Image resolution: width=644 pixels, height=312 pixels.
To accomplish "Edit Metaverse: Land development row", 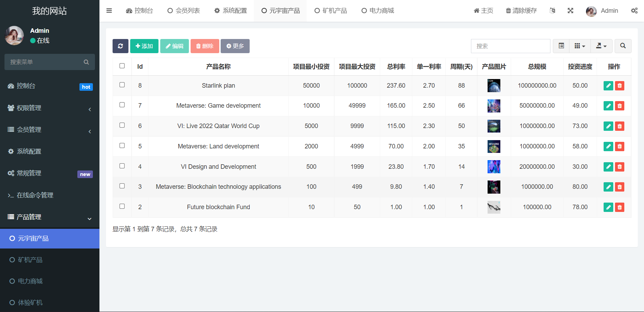I will (608, 146).
